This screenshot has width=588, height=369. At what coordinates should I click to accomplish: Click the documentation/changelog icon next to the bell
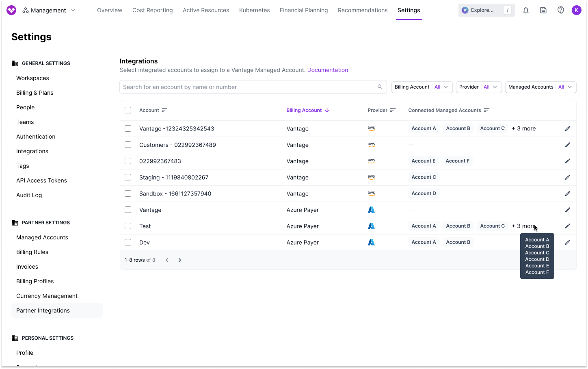543,10
